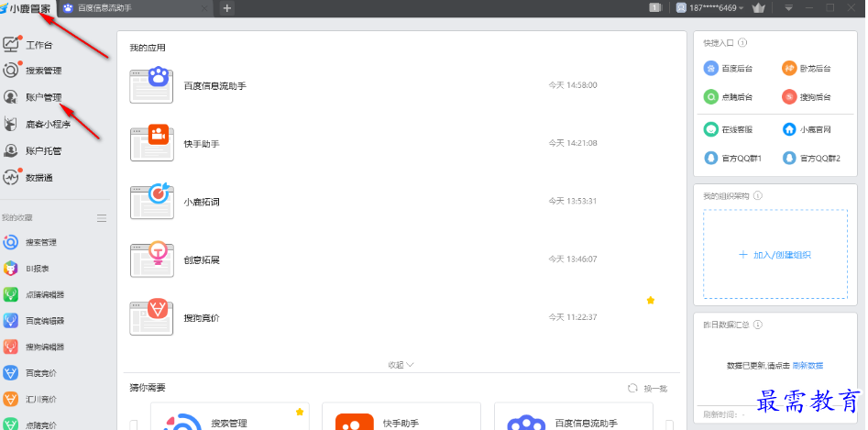Join 官方QQ群1

(733, 158)
